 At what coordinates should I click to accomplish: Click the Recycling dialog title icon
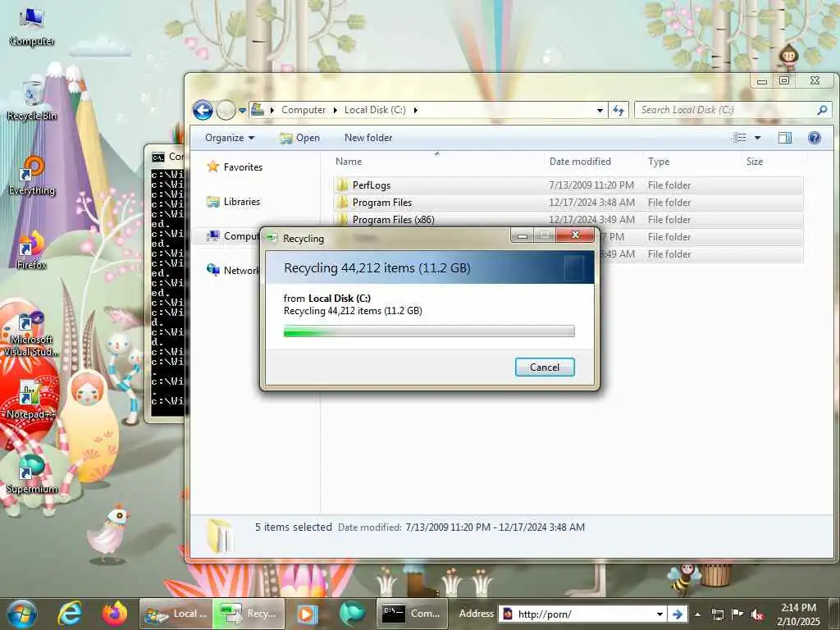[272, 239]
